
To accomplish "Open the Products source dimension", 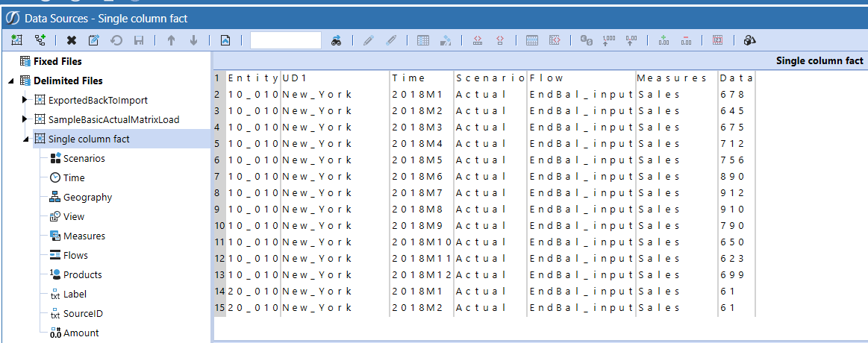I will [x=83, y=275].
